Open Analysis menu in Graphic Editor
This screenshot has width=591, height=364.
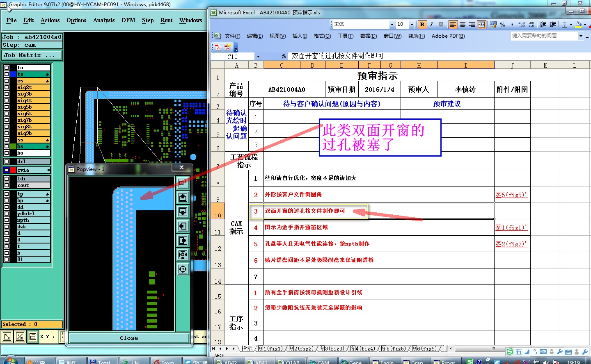[x=104, y=20]
